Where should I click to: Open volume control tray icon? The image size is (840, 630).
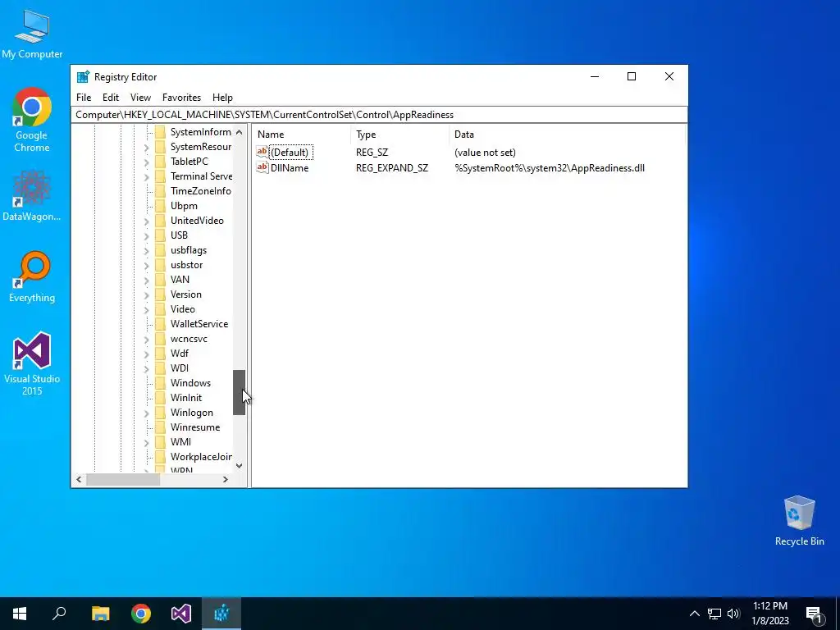point(733,614)
